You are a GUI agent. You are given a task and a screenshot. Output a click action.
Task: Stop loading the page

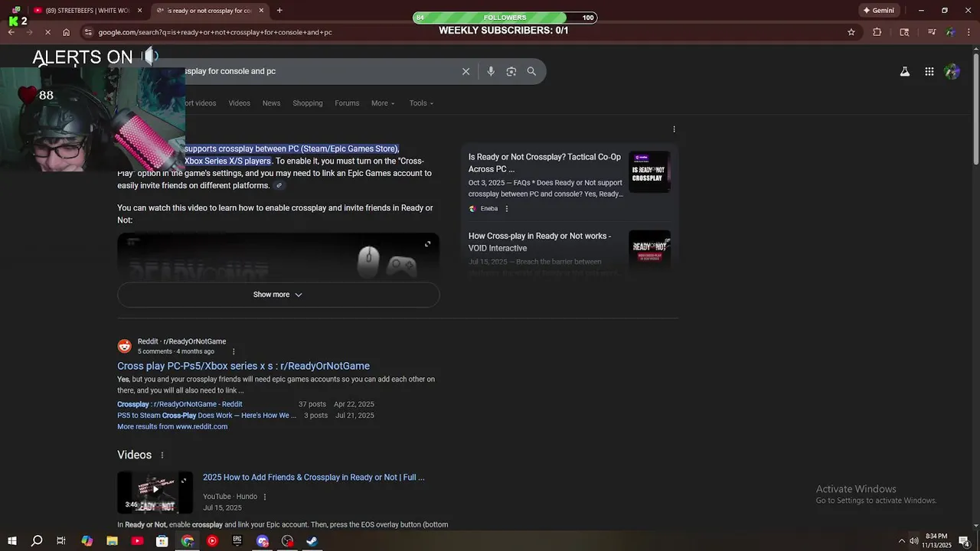47,32
